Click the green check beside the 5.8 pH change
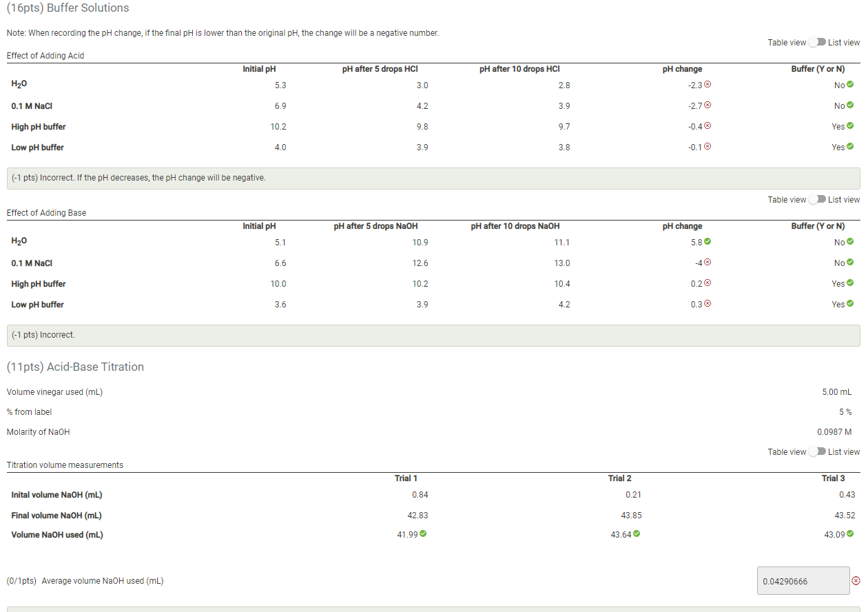868x612 pixels. [707, 241]
